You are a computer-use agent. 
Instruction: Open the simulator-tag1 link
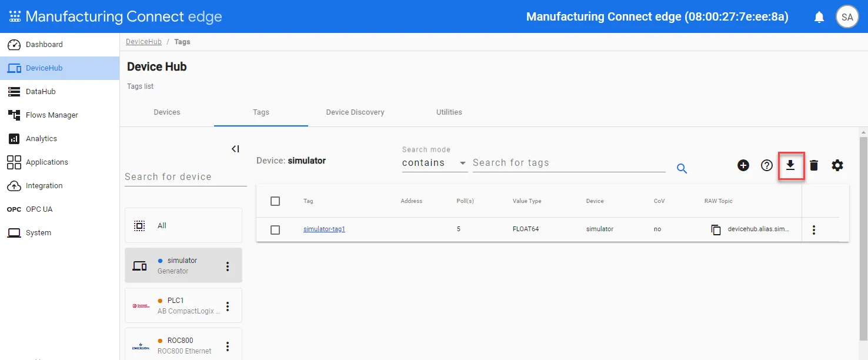(324, 229)
